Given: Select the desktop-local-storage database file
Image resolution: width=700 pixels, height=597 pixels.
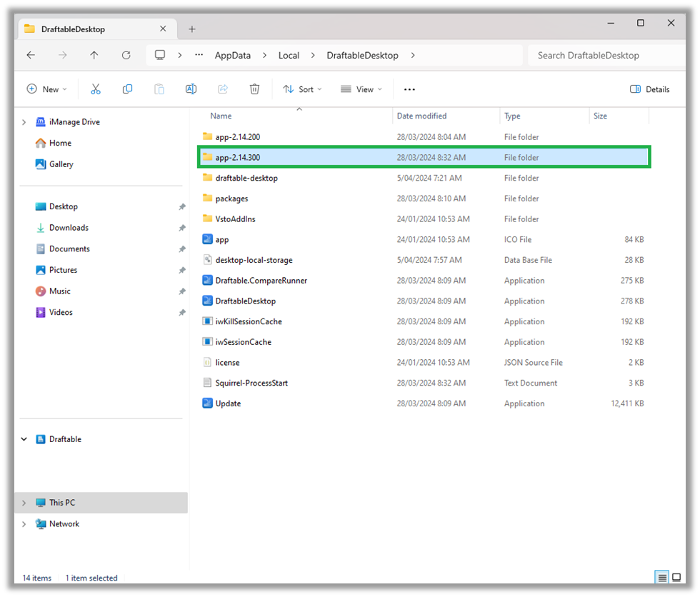Looking at the screenshot, I should click(423, 260).
